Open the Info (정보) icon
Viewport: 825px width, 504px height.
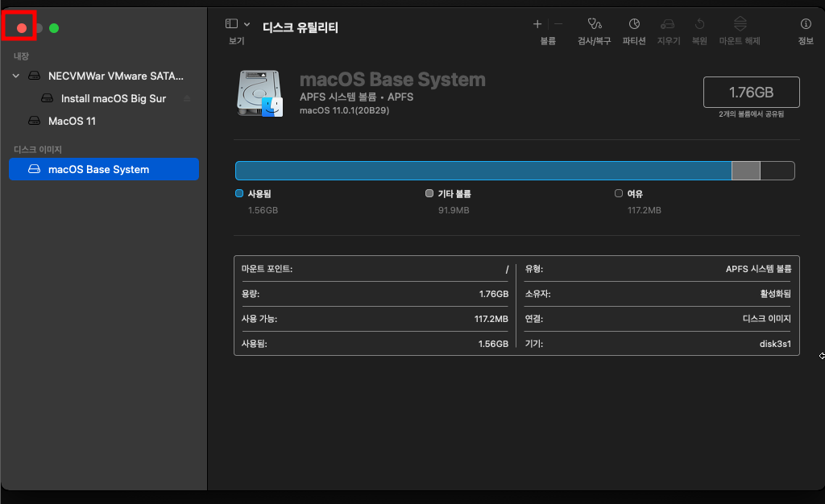click(806, 23)
